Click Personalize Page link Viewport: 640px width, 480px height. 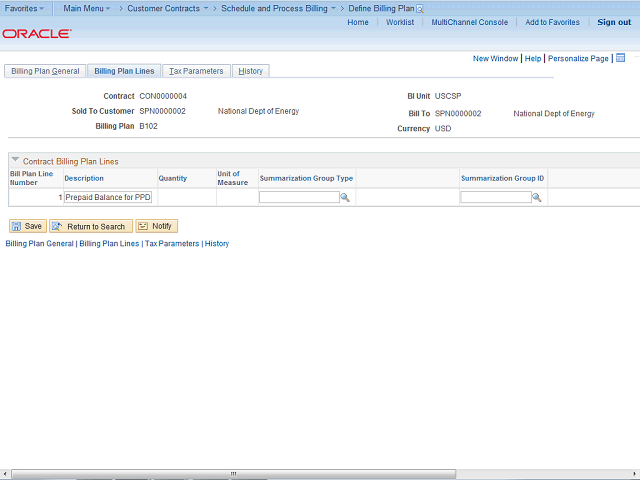click(578, 58)
